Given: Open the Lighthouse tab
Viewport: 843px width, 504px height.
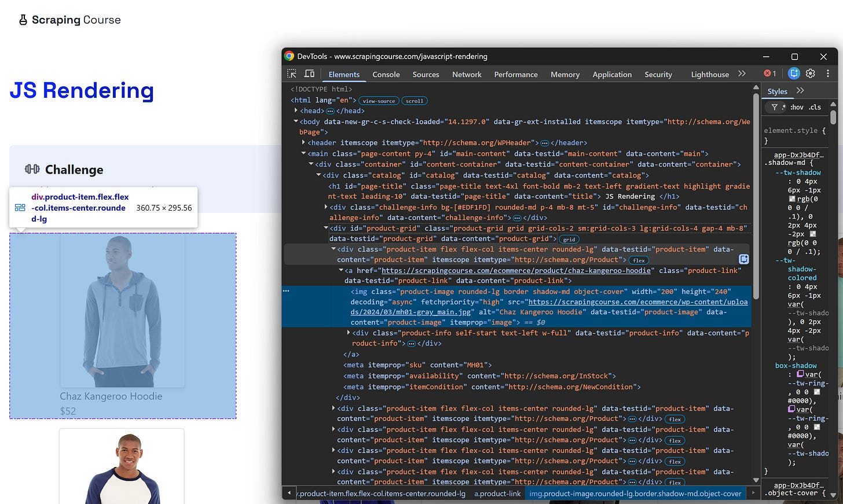Looking at the screenshot, I should (710, 74).
